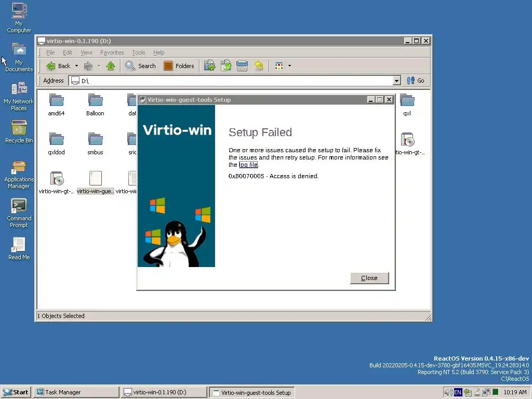The width and height of the screenshot is (532, 399).
Task: Click the '1 Objects Selected' status bar text
Action: [x=61, y=316]
